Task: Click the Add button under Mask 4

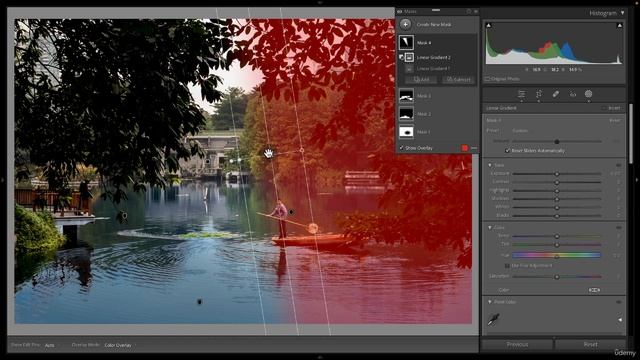Action: click(421, 80)
